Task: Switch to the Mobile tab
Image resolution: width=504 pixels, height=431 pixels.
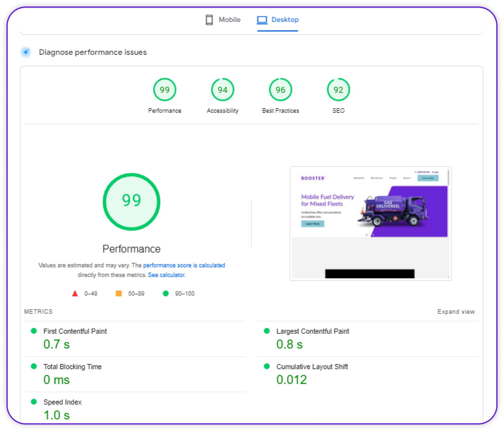Action: click(223, 20)
